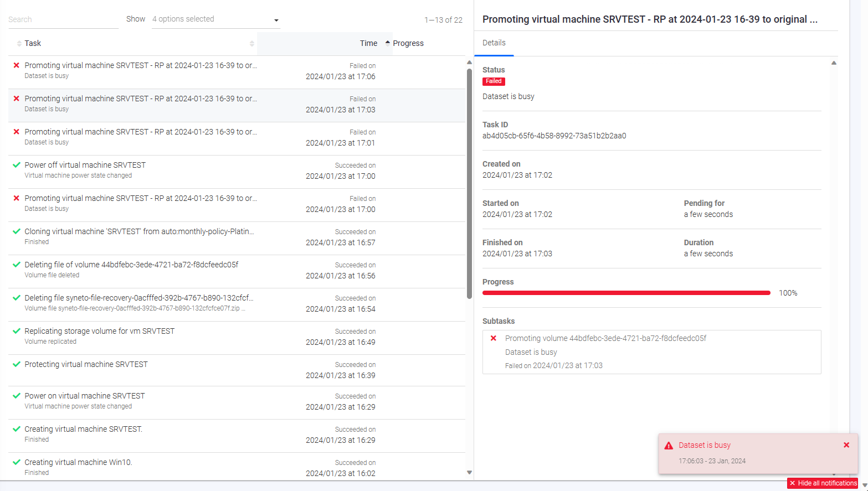This screenshot has width=868, height=491.
Task: Focus the Search input field
Action: (63, 19)
